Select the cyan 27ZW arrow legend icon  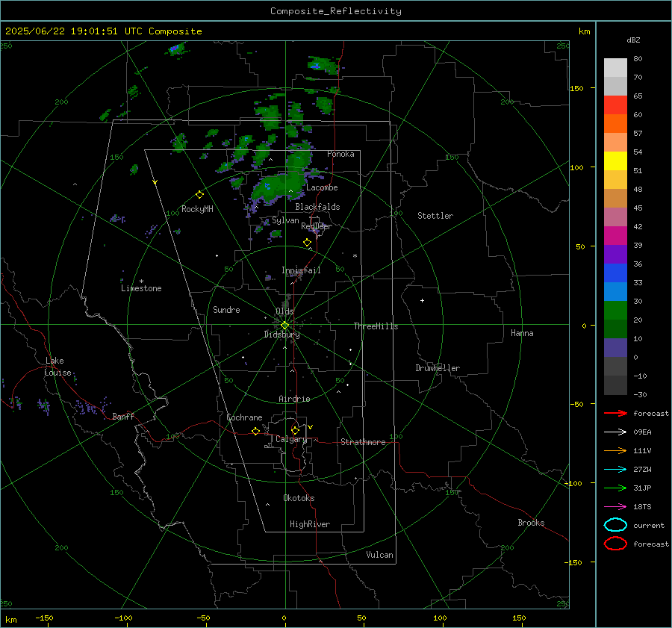tap(615, 470)
